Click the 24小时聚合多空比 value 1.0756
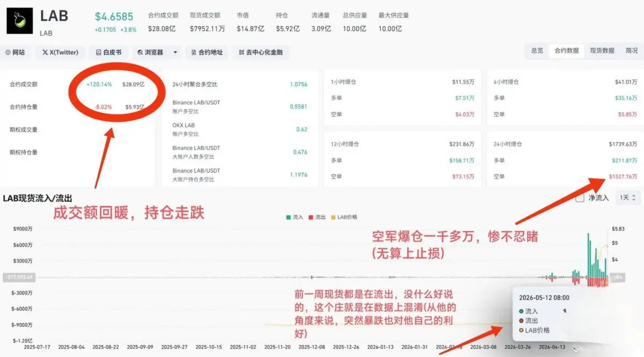This screenshot has height=357, width=644. pos(298,84)
